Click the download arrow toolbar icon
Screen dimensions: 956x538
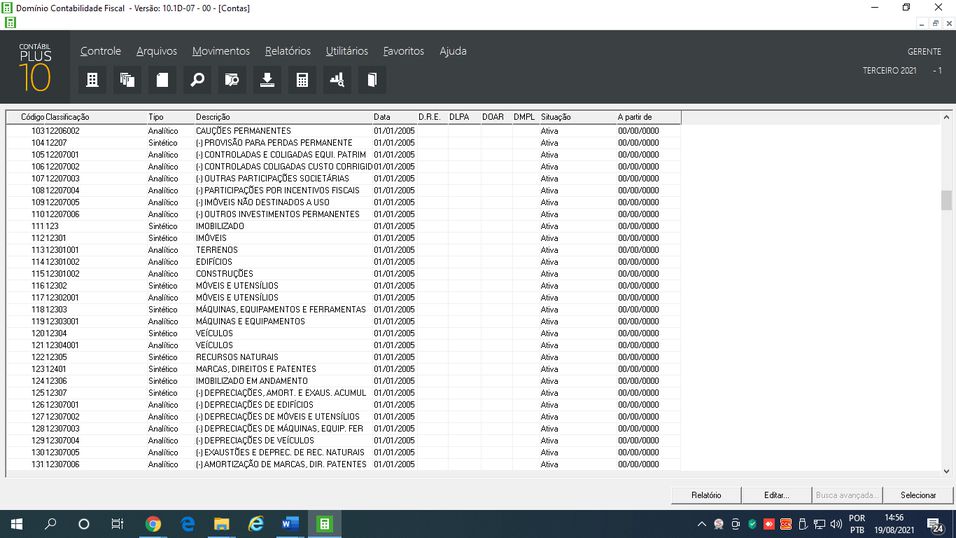click(267, 80)
